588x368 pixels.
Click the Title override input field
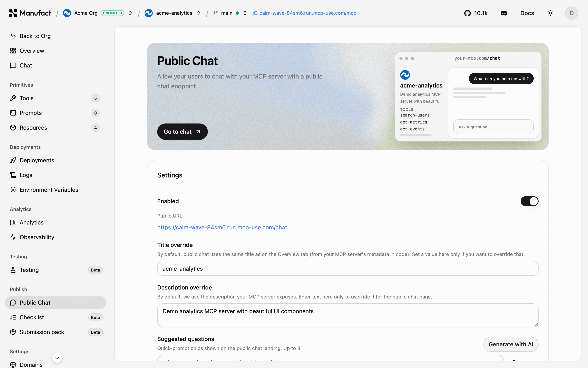click(x=348, y=268)
